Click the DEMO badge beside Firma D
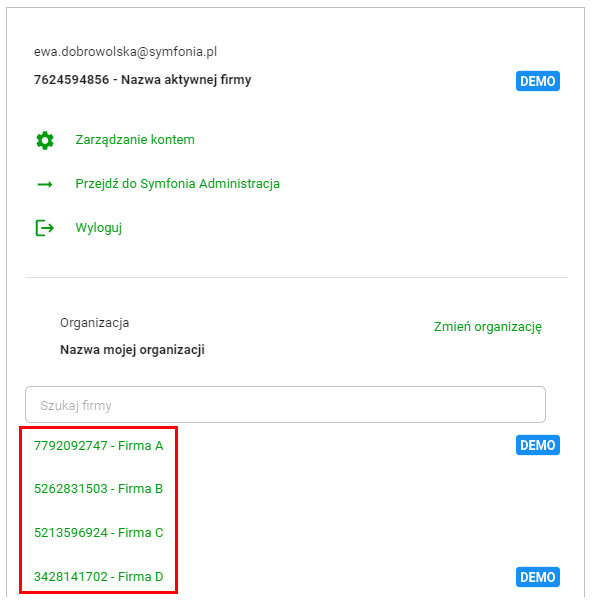594x610 pixels. [x=538, y=577]
